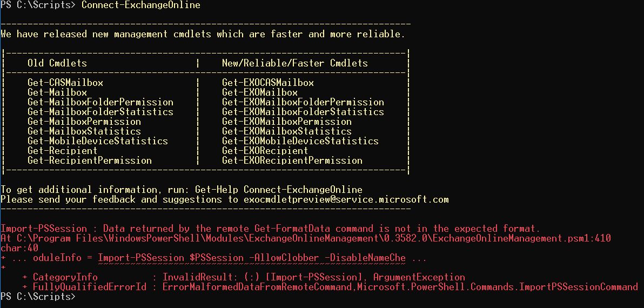
Task: Click the bottom PS C:\Scripts> prompt
Action: (38, 297)
